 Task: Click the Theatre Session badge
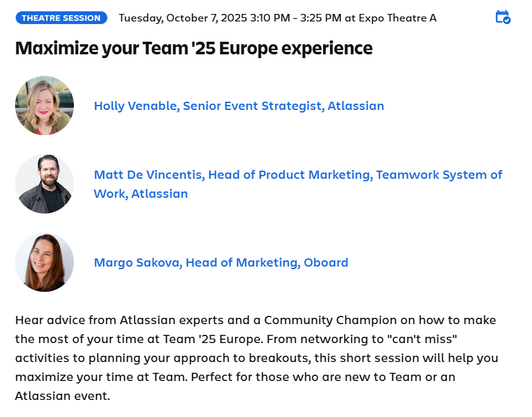(x=61, y=18)
